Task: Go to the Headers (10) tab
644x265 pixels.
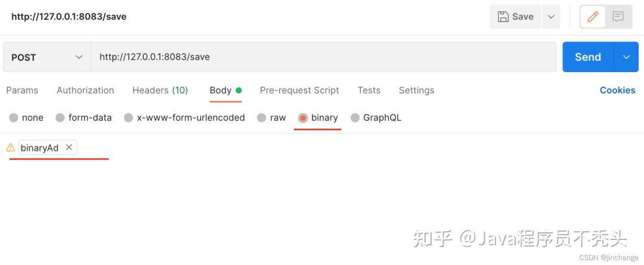Action: tap(160, 91)
